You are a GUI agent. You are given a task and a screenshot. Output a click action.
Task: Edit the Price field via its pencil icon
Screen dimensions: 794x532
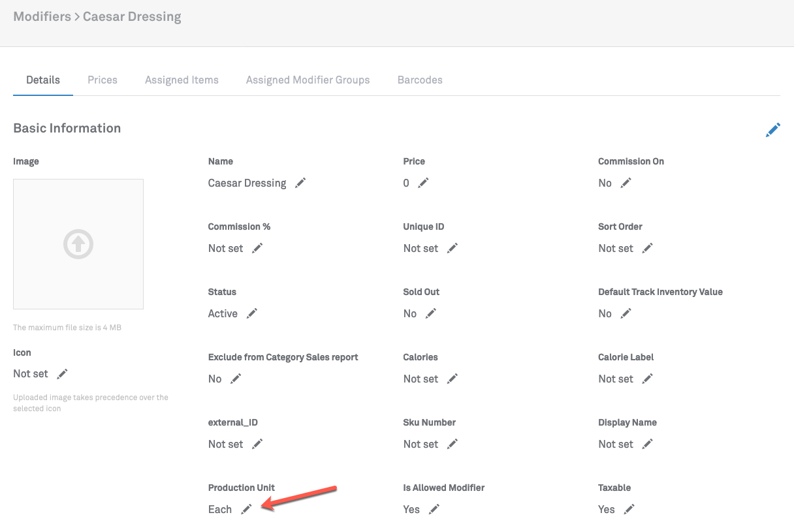pyautogui.click(x=423, y=183)
